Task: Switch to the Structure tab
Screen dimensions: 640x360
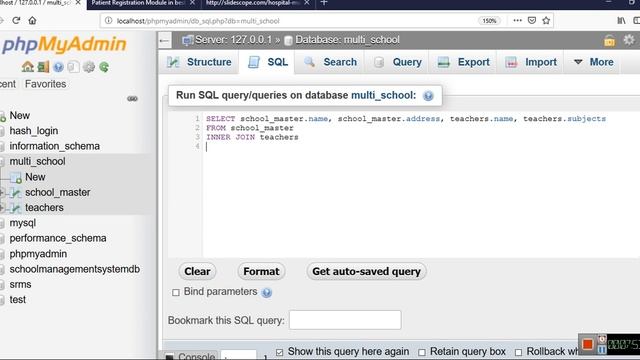Action: click(199, 62)
